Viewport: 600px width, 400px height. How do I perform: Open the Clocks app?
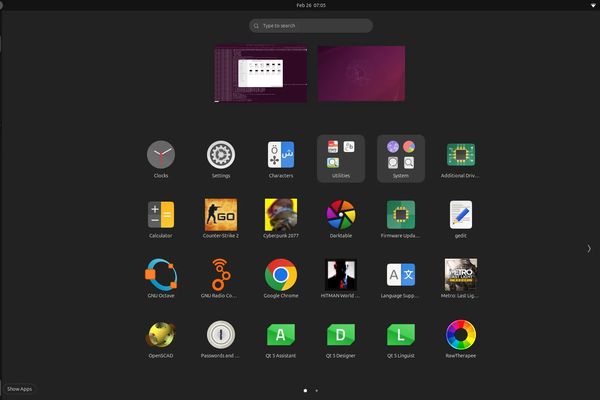coord(161,155)
